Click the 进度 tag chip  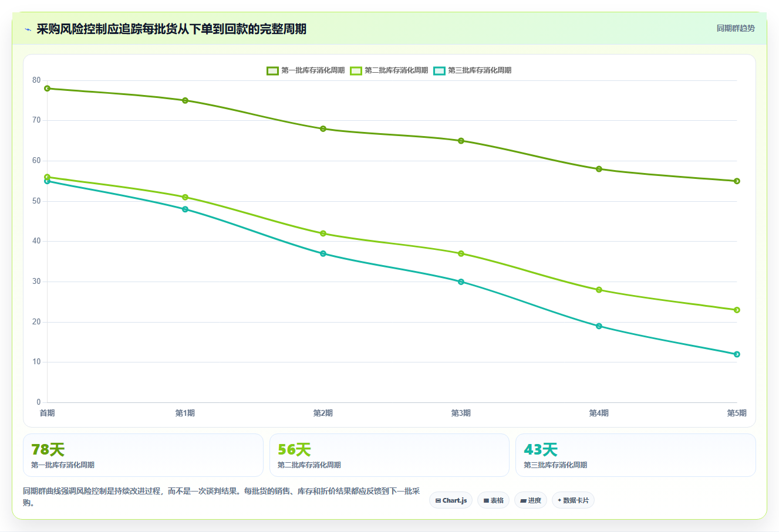pyautogui.click(x=531, y=500)
